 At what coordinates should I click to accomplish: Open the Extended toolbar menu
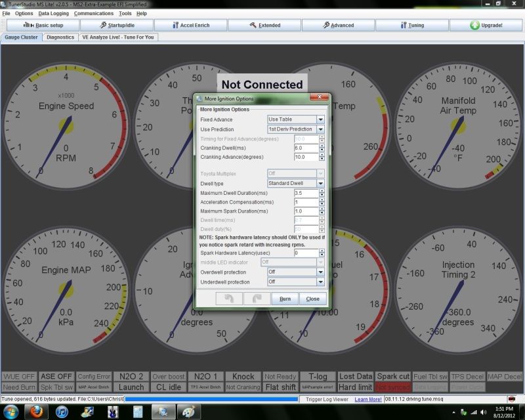pyautogui.click(x=264, y=25)
